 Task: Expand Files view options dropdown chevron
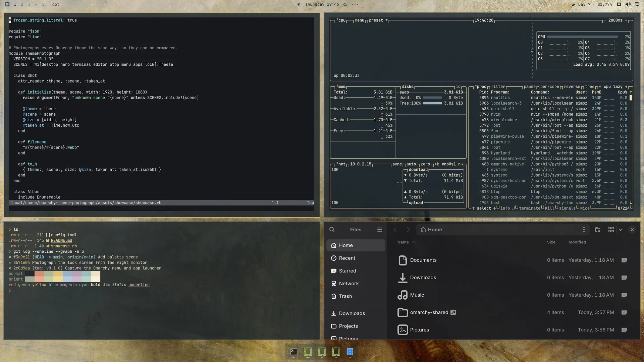pyautogui.click(x=621, y=230)
